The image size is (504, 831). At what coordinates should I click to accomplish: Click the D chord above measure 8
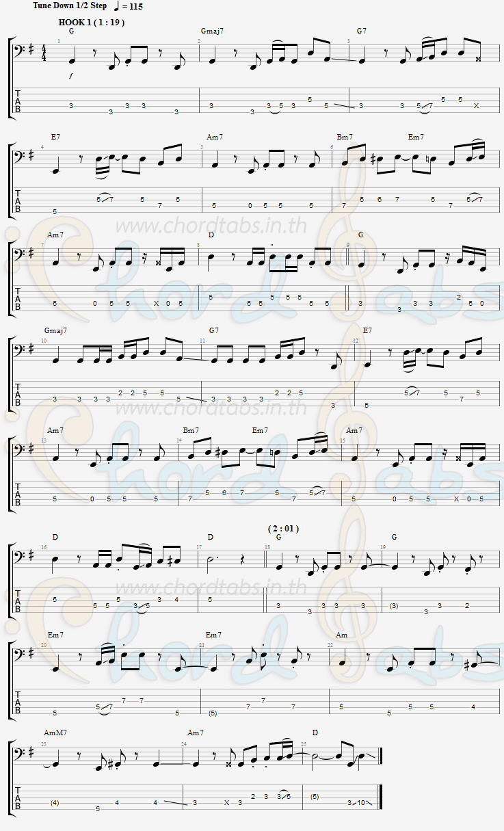(211, 235)
